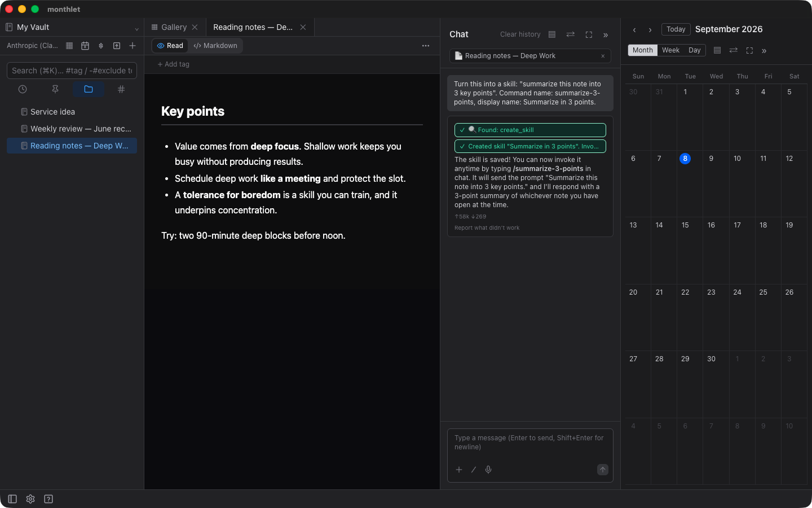Start voice input with the microphone icon
This screenshot has height=508, width=812.
coord(488,470)
